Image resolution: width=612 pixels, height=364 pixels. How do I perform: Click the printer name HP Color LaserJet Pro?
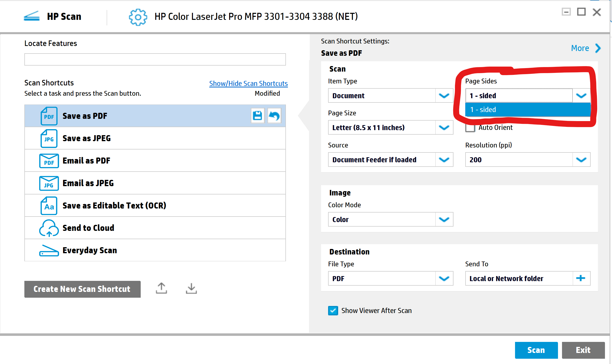pyautogui.click(x=256, y=17)
